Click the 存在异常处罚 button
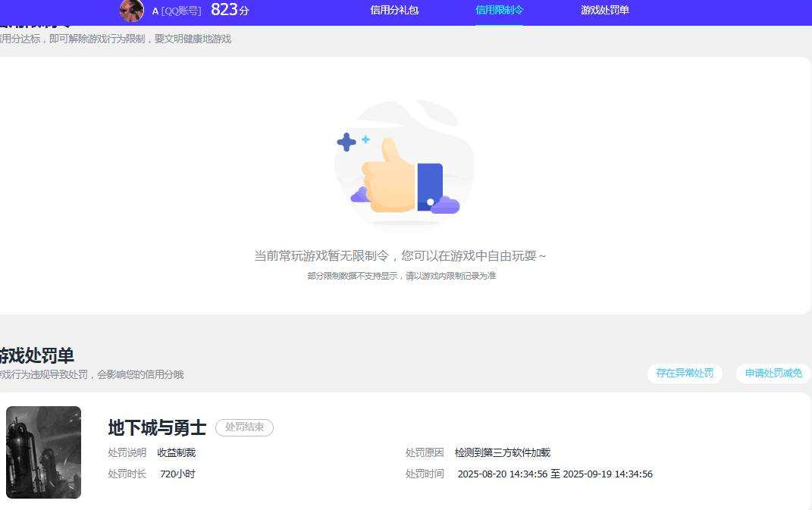Viewport: 812px width, 510px height. click(685, 373)
